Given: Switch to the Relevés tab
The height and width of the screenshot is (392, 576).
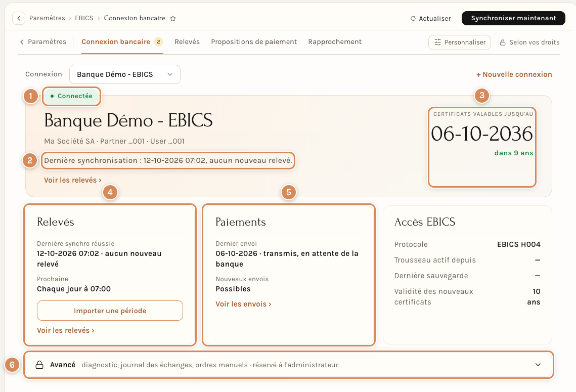Looking at the screenshot, I should click(x=187, y=42).
